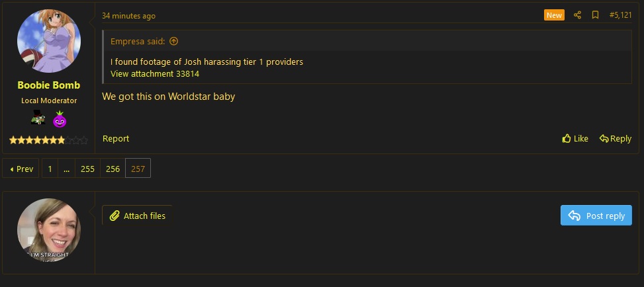Click the star rating under Local Moderator
This screenshot has width=644, height=287.
[x=48, y=140]
